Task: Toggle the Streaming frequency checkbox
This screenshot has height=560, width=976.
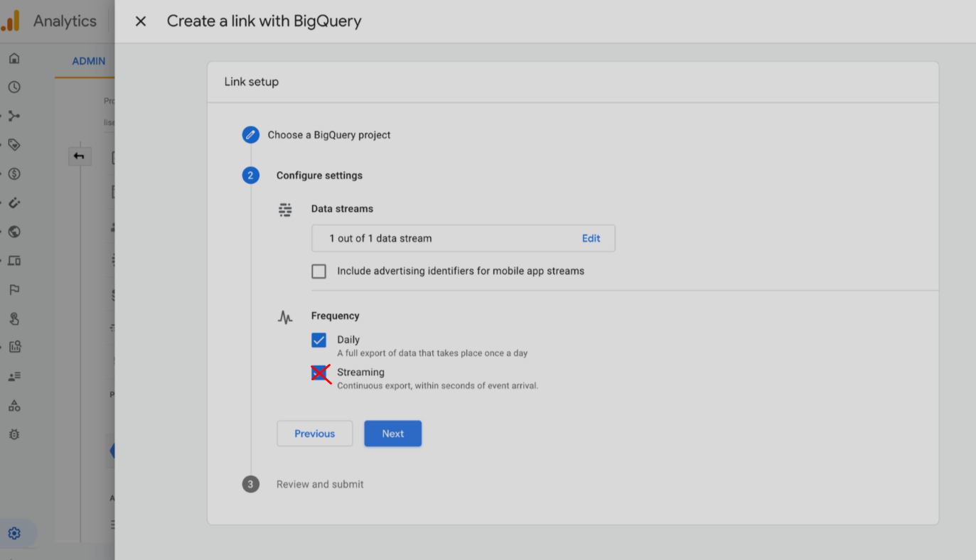Action: click(319, 373)
